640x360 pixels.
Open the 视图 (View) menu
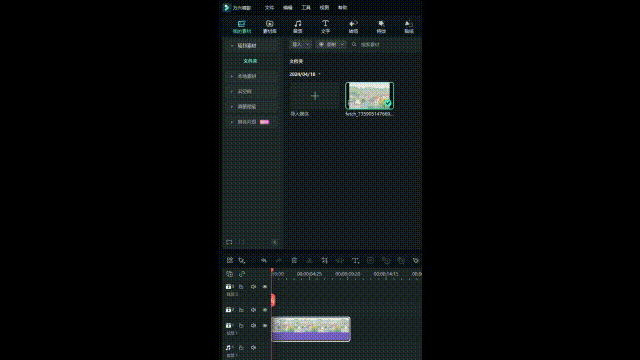coord(324,8)
